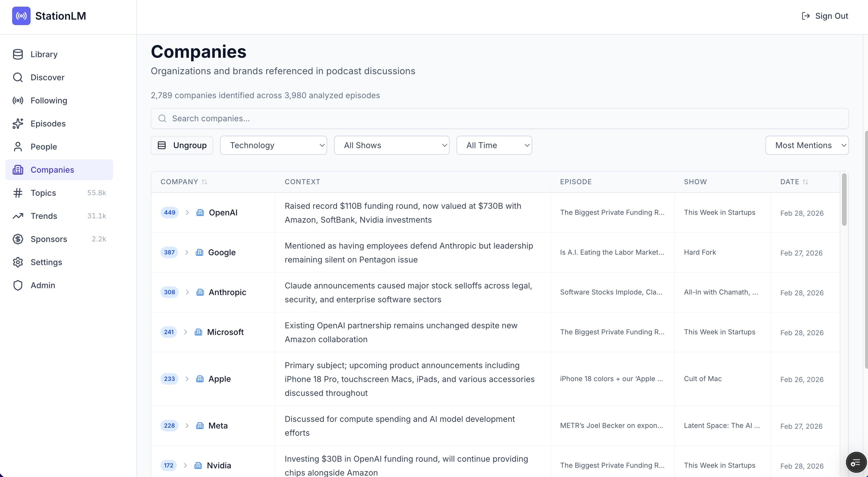Click the Following broadcast icon
This screenshot has width=868, height=477.
pos(18,100)
